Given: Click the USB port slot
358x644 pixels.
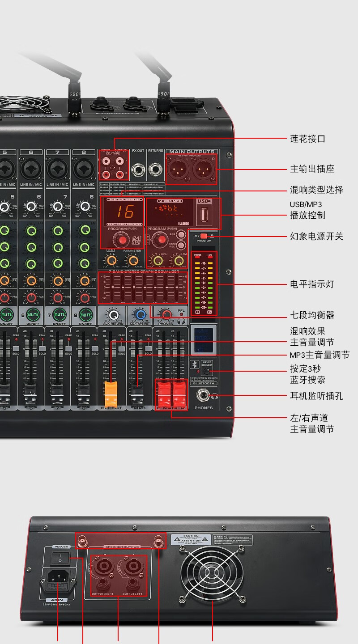Looking at the screenshot, I should tap(205, 216).
